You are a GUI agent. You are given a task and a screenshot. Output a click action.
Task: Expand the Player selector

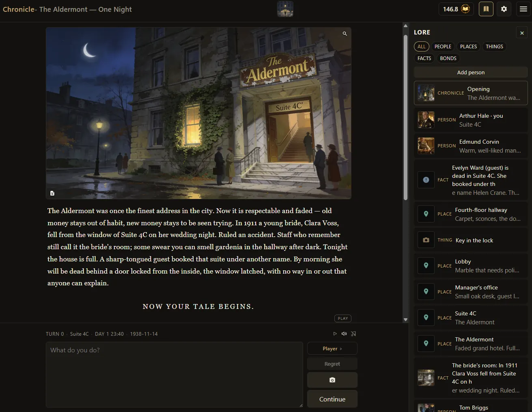(x=332, y=349)
